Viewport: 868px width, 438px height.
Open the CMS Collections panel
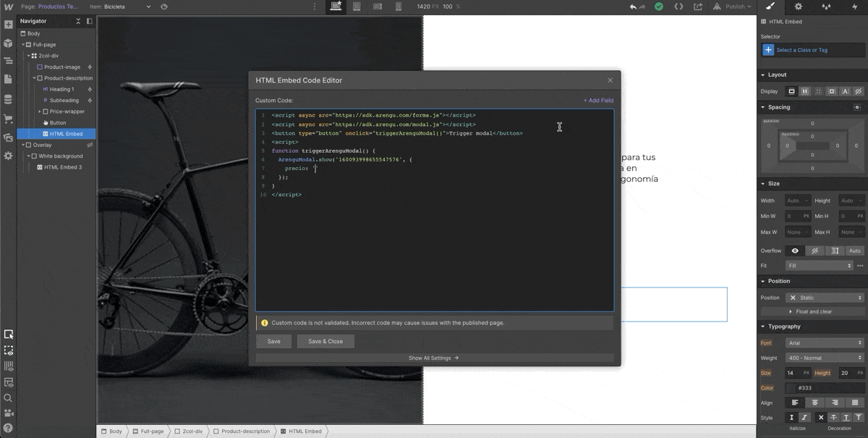8,99
